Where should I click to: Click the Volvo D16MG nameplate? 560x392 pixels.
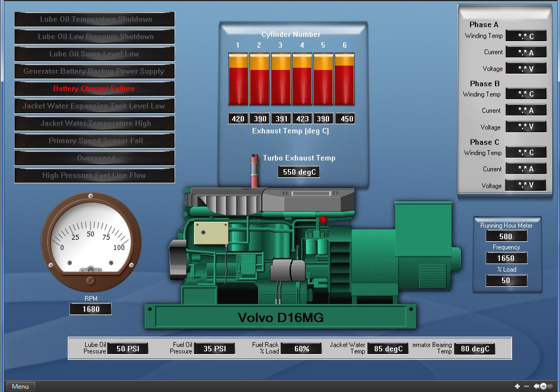click(x=281, y=317)
